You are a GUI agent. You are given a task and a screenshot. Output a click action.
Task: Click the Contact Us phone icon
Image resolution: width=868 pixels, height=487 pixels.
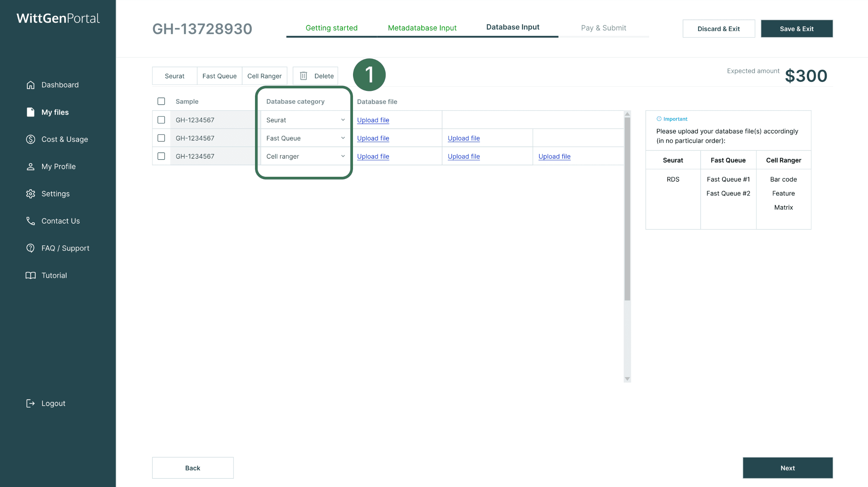(30, 221)
